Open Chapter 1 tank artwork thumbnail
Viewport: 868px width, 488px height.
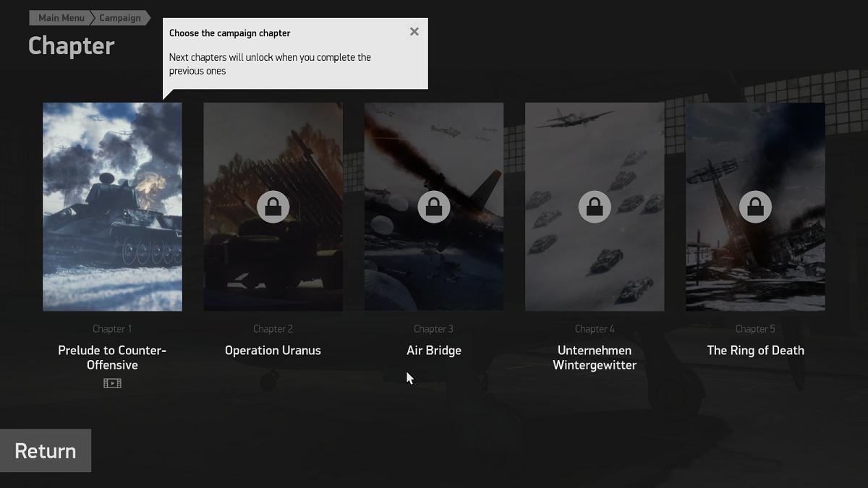[112, 207]
